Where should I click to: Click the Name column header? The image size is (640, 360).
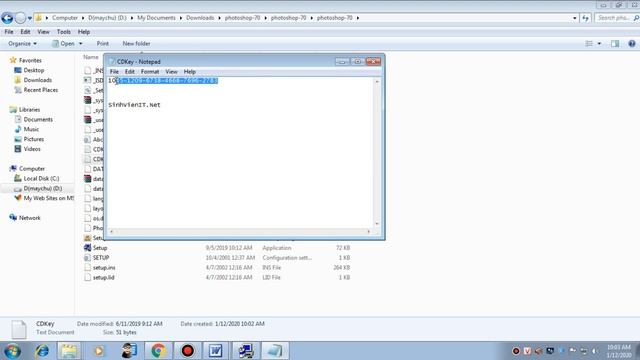[x=91, y=57]
